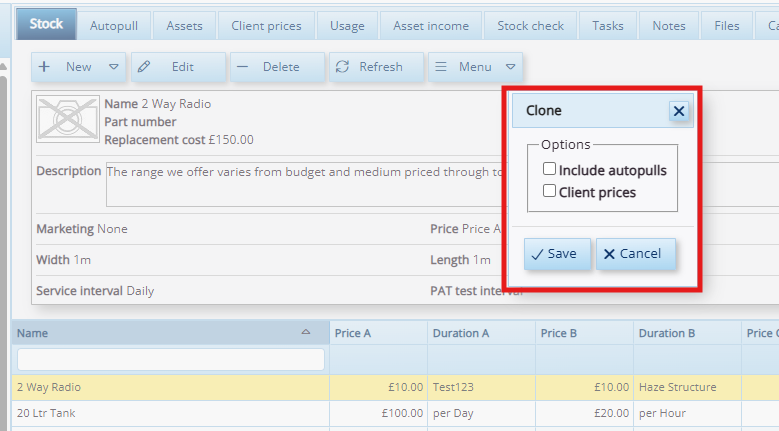The image size is (779, 431).
Task: Click the Price A column header
Action: [378, 333]
